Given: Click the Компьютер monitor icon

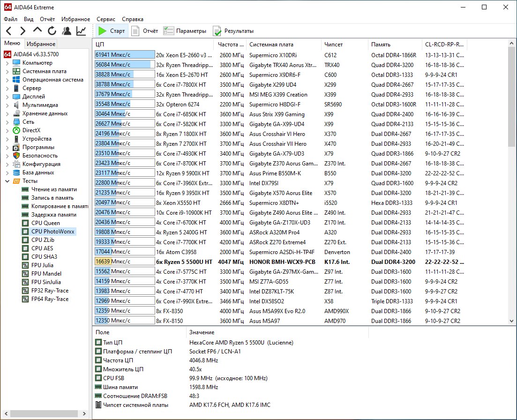Looking at the screenshot, I should pyautogui.click(x=16, y=63).
